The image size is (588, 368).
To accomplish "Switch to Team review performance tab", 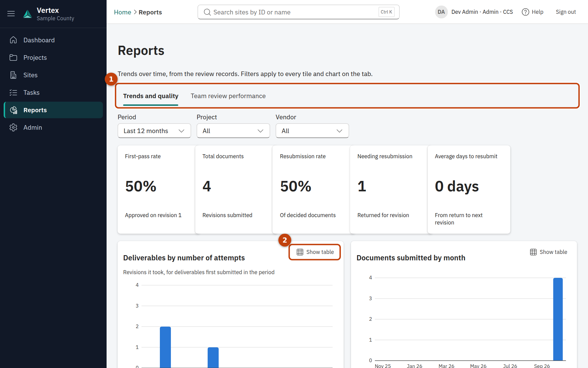I will click(228, 96).
